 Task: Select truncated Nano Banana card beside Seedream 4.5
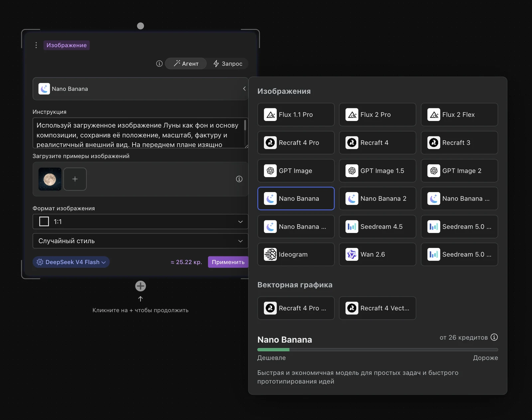click(x=296, y=227)
